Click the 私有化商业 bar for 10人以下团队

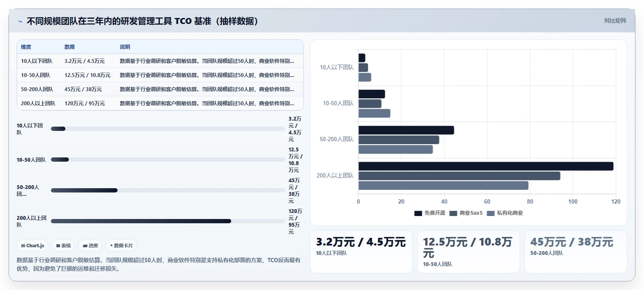365,77
